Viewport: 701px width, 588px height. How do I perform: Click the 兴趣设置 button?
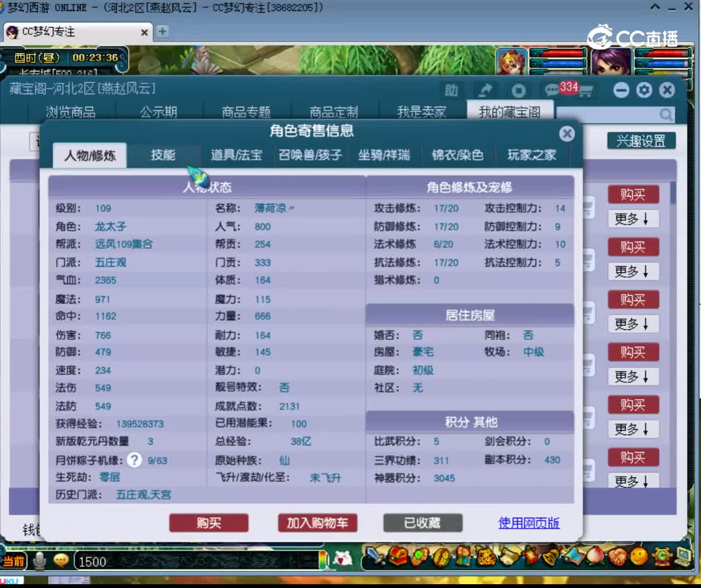(x=641, y=141)
